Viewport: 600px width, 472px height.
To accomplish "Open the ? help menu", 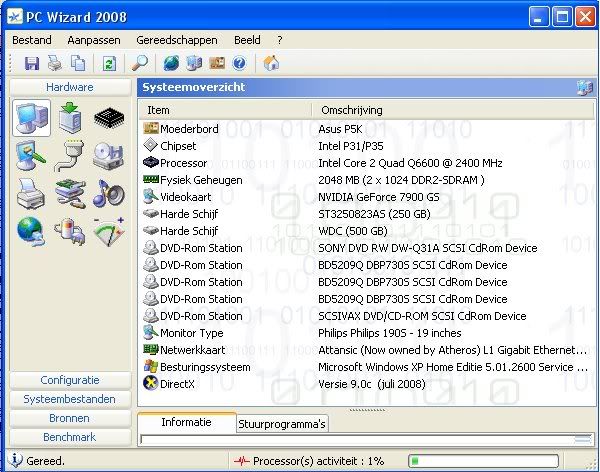I will (280, 40).
